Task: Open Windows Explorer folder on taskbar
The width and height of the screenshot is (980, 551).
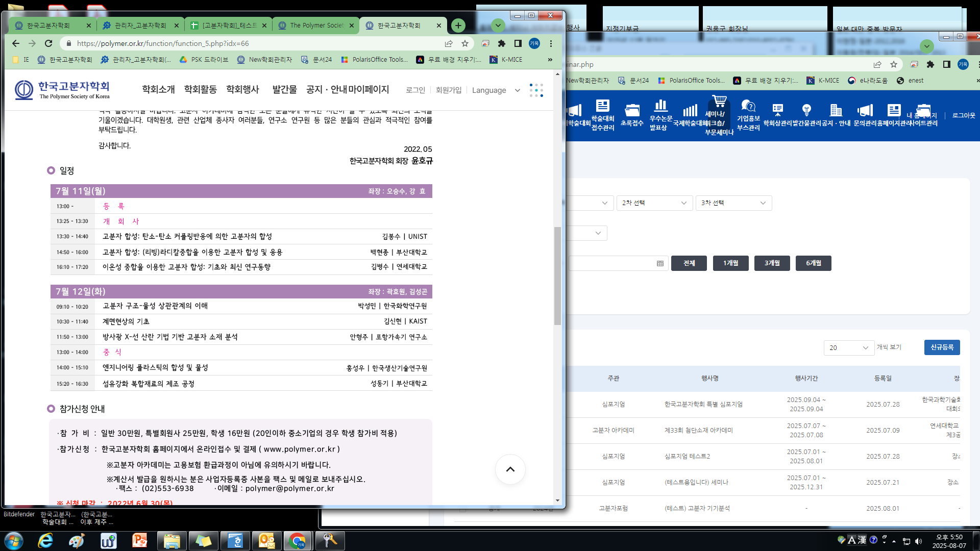Action: pos(171,540)
